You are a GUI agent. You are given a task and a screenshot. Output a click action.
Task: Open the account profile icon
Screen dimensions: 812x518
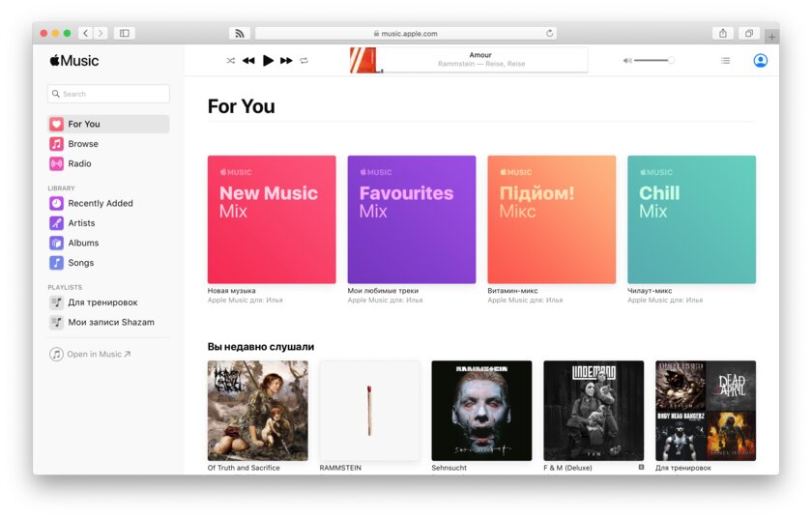(x=760, y=61)
